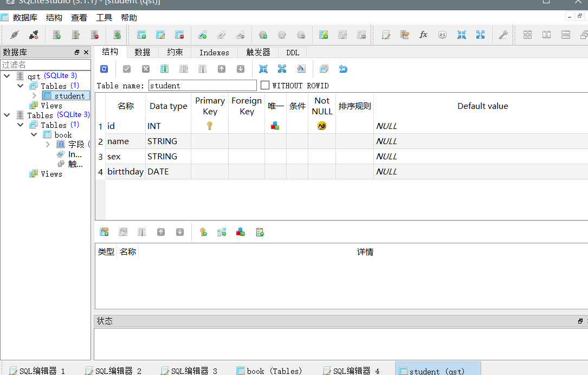The width and height of the screenshot is (588, 375).
Task: Close the 数据库 panel
Action: (86, 52)
